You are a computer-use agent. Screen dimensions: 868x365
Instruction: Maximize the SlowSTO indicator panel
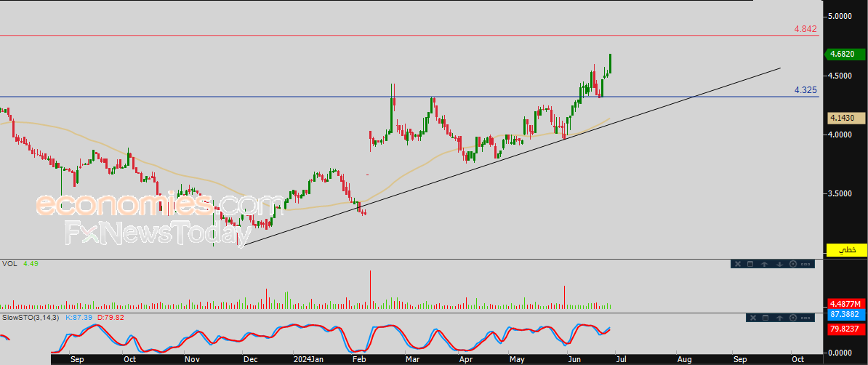point(766,318)
